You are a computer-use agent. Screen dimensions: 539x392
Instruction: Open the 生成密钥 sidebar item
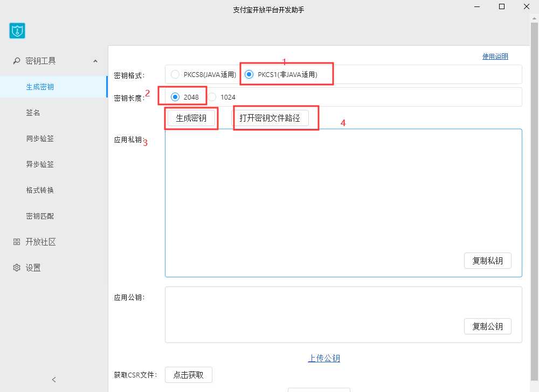[53, 87]
